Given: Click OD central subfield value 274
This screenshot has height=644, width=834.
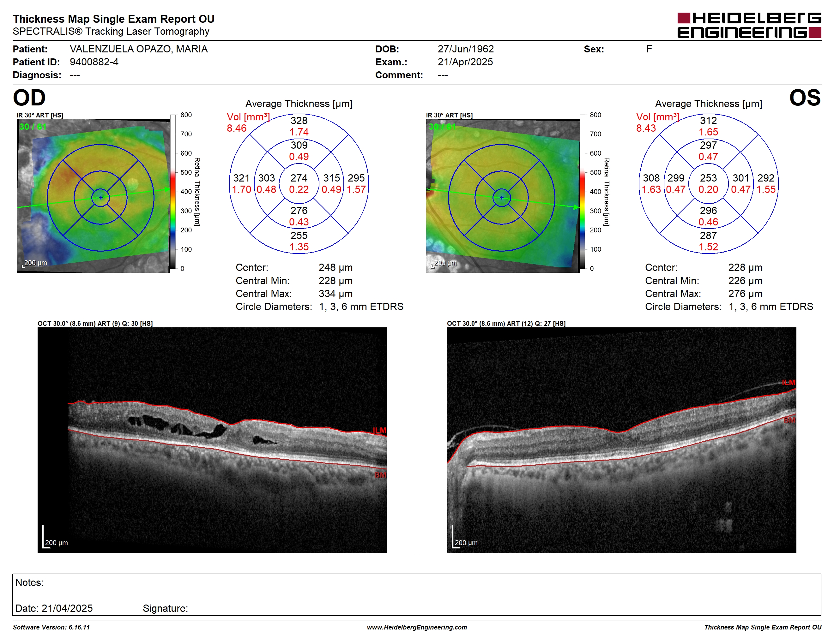Looking at the screenshot, I should [299, 178].
